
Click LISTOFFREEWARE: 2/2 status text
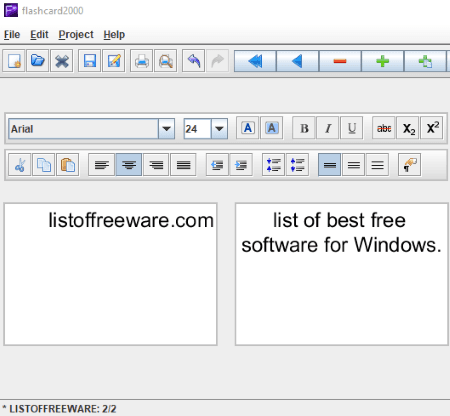coord(63,409)
